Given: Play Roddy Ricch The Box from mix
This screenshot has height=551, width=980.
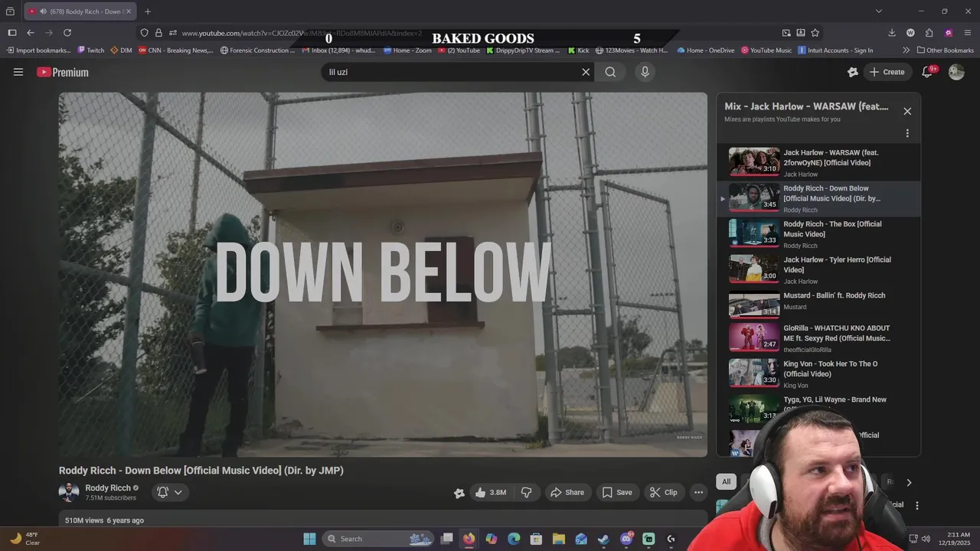Looking at the screenshot, I should click(x=818, y=234).
